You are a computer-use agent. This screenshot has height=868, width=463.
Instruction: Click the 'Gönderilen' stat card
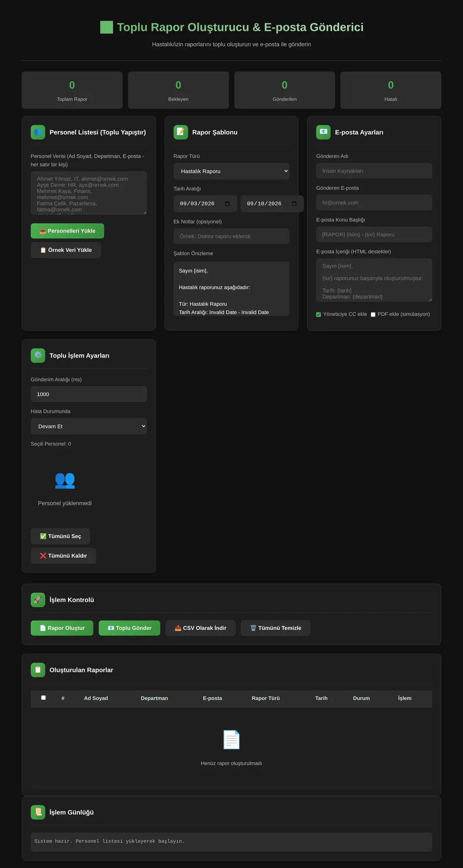point(285,90)
